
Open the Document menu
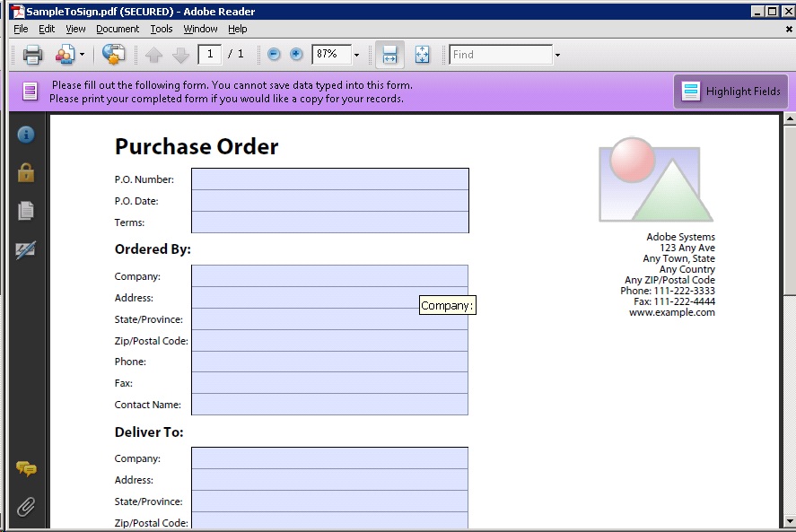pos(118,29)
